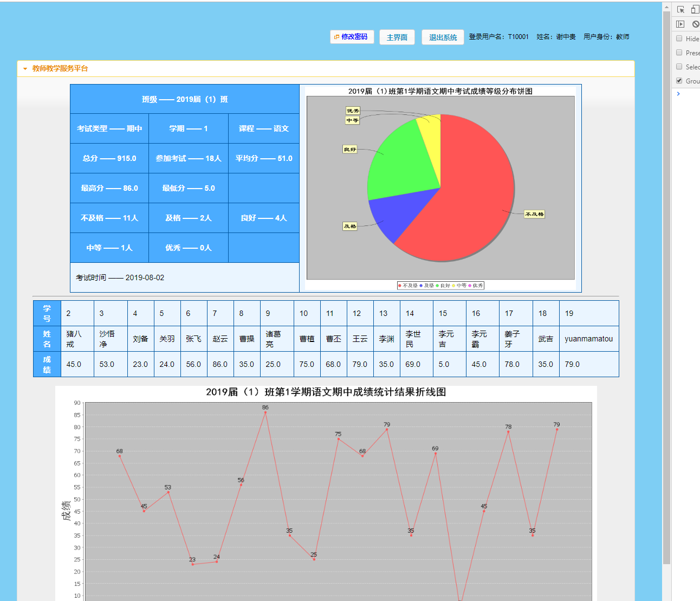The image size is (700, 601).
Task: Tick the Prese… checkbox in DevTools
Action: (679, 53)
